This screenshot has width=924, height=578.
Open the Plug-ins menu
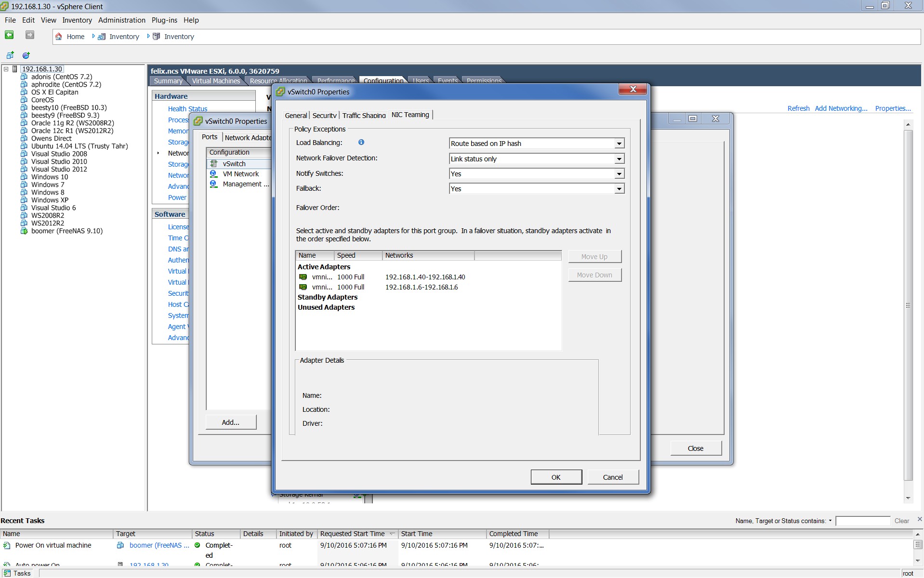pos(164,20)
